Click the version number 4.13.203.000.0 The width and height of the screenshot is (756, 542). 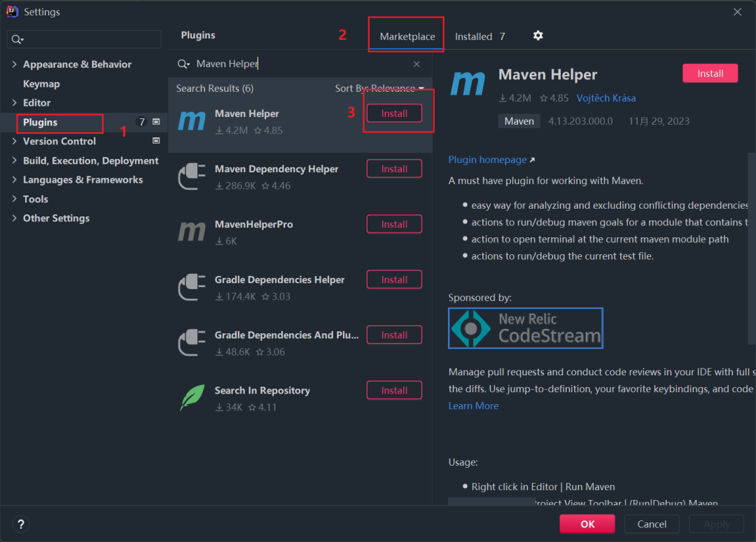pyautogui.click(x=580, y=121)
